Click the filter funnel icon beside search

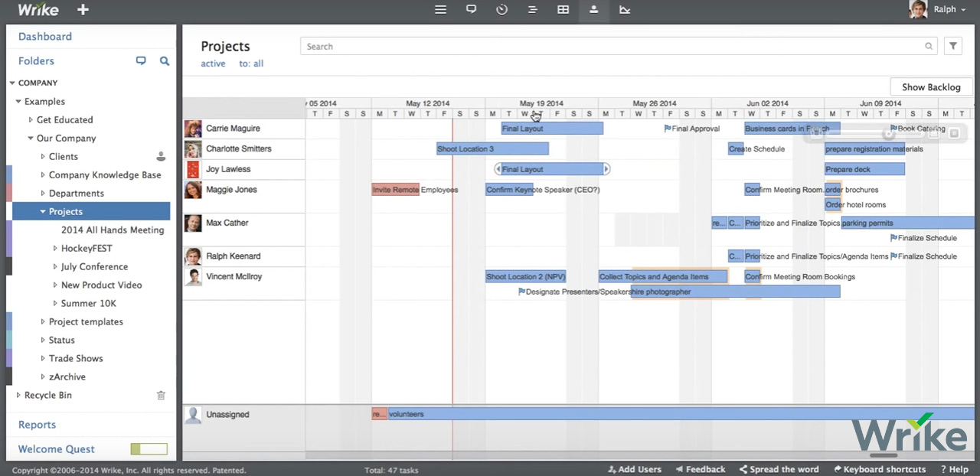click(x=952, y=47)
